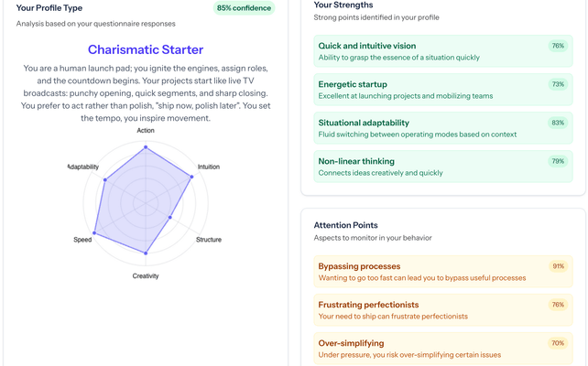Click the 83% Situational adaptability badge
Image resolution: width=588 pixels, height=366 pixels.
coord(557,123)
